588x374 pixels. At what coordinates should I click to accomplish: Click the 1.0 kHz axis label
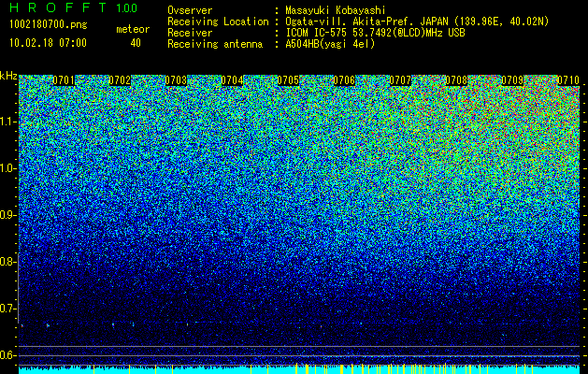pyautogui.click(x=7, y=168)
